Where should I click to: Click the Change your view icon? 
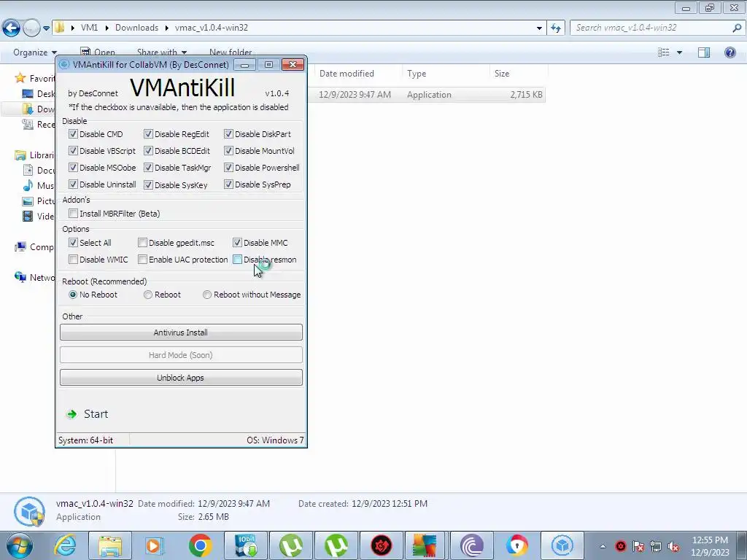tap(664, 52)
